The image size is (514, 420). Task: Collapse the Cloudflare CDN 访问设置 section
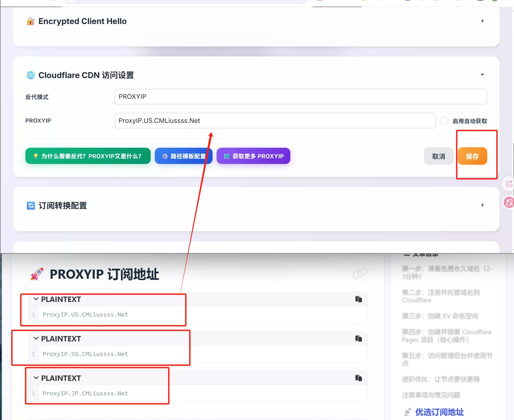(x=482, y=75)
